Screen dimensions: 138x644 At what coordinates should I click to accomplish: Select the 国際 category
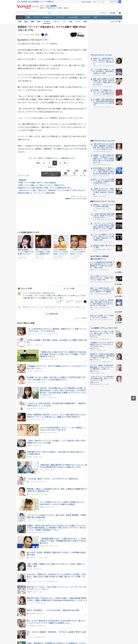pos(32,21)
